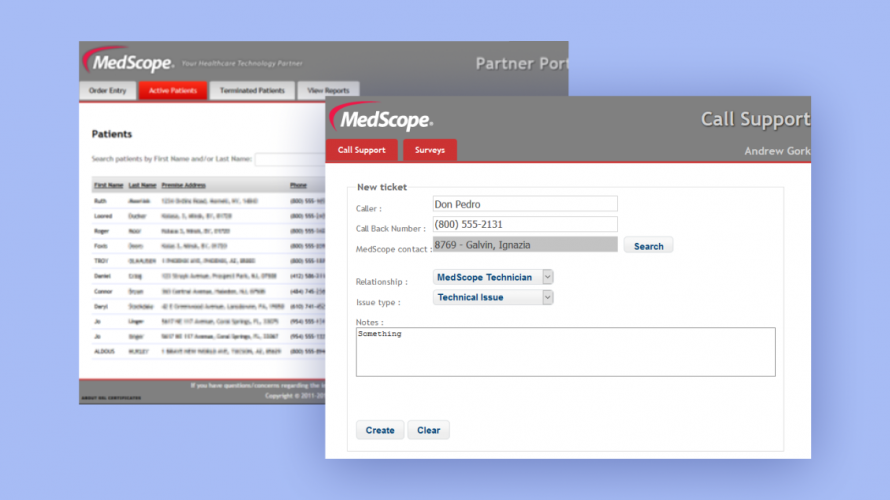Click the Create ticket button
This screenshot has width=890, height=500.
click(380, 430)
